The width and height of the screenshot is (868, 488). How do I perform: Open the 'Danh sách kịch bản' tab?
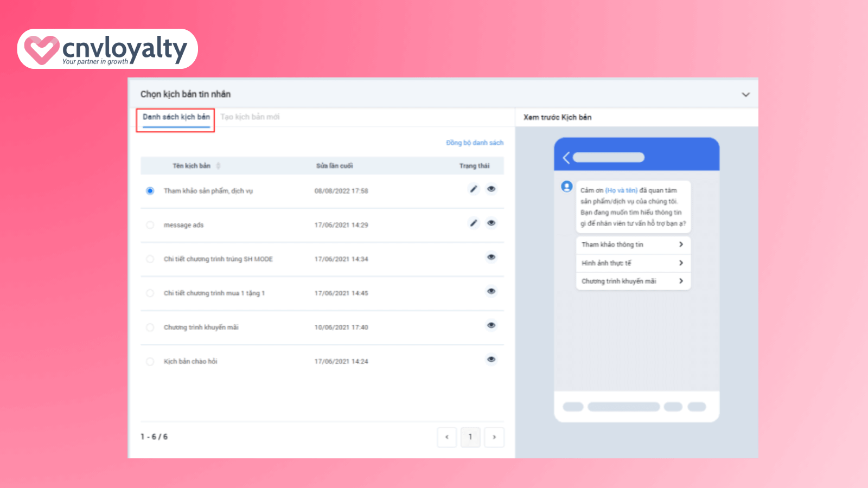pyautogui.click(x=176, y=117)
